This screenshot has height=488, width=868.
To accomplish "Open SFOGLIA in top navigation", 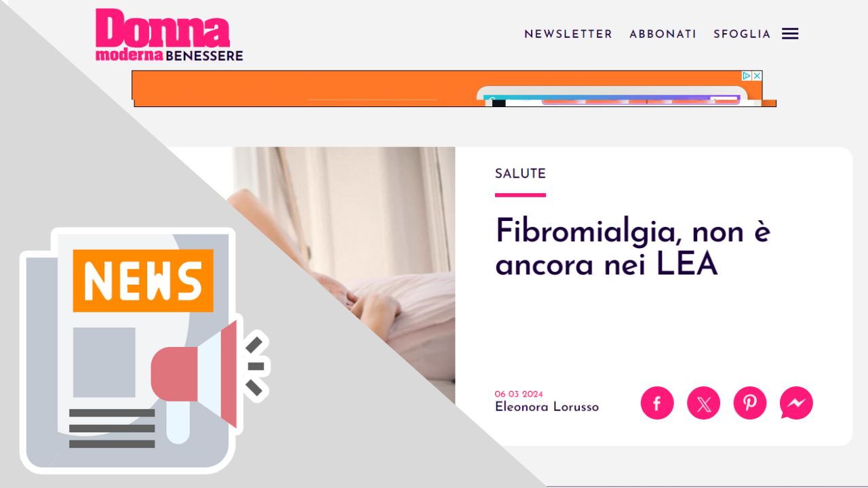I will (x=742, y=34).
